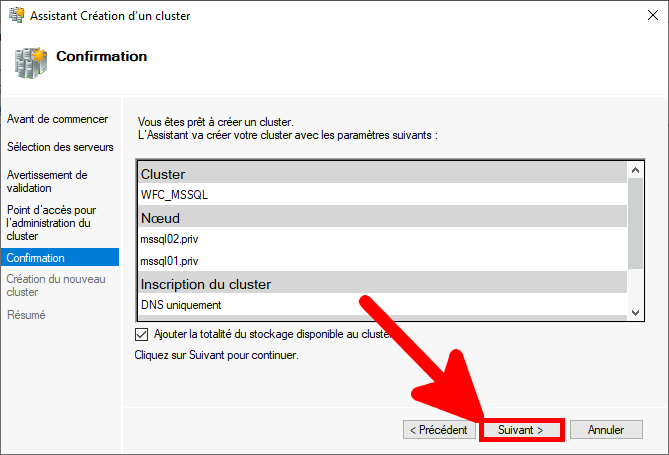The width and height of the screenshot is (669, 455).
Task: Click the Création du nouveau cluster step
Action: click(x=56, y=285)
